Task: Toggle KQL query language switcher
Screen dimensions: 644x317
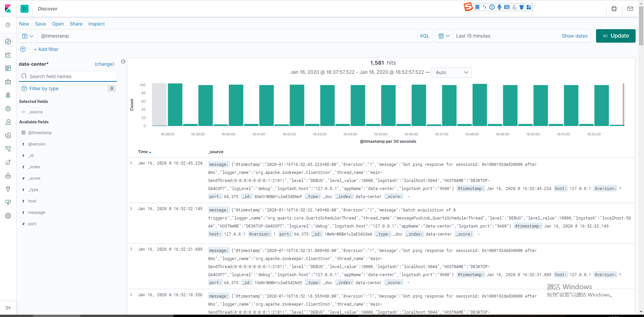Action: pos(425,36)
